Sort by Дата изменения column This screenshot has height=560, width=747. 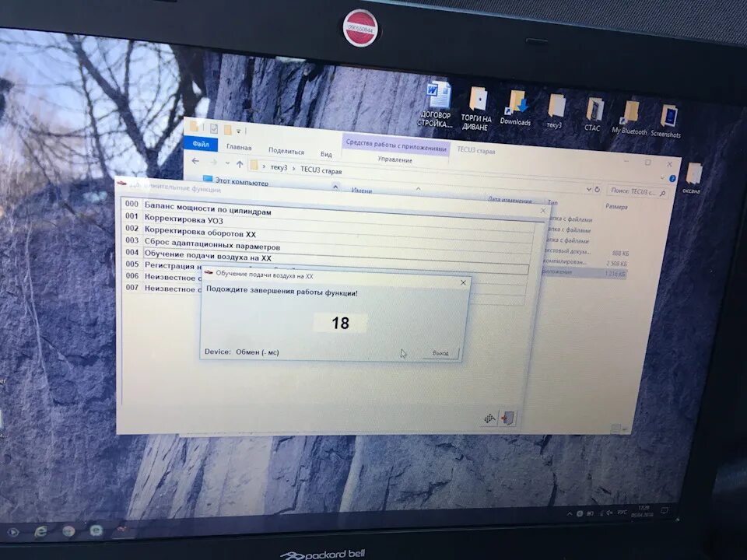click(x=510, y=200)
